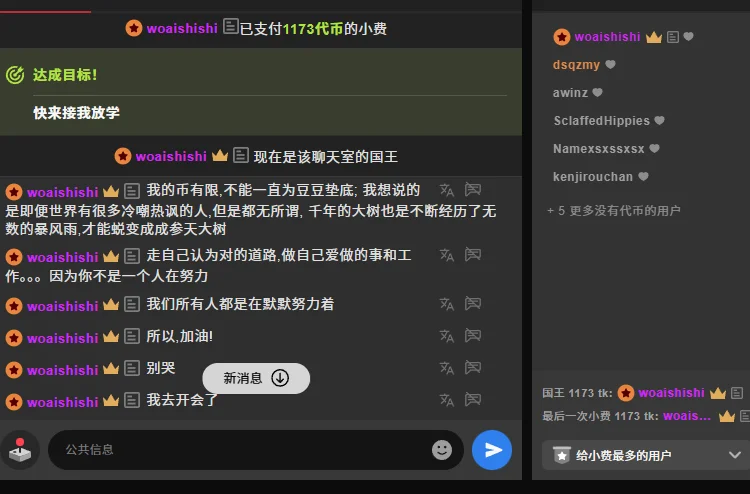The image size is (750, 494).
Task: Click the report icon on "走自己认为对的道路" message
Action: 473,255
